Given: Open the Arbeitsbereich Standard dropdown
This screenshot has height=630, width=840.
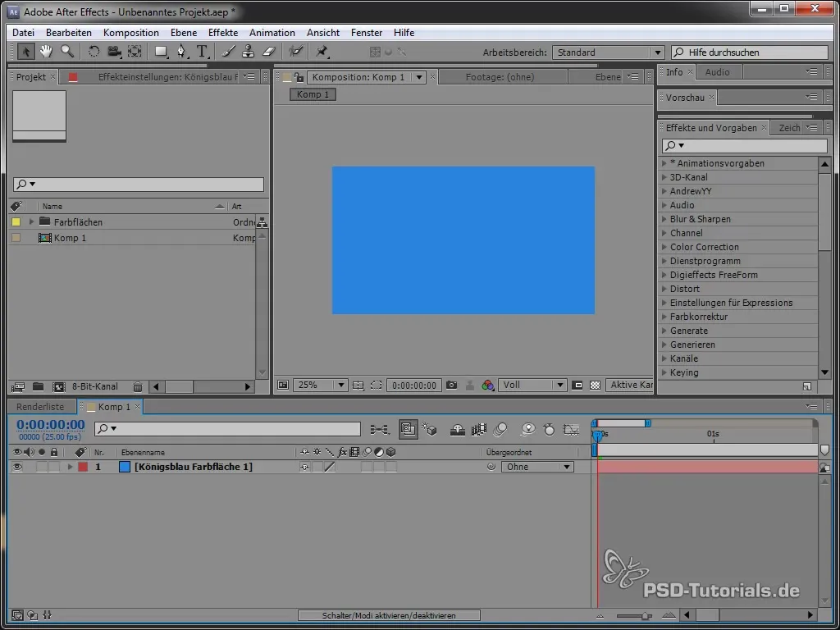Looking at the screenshot, I should [x=608, y=52].
